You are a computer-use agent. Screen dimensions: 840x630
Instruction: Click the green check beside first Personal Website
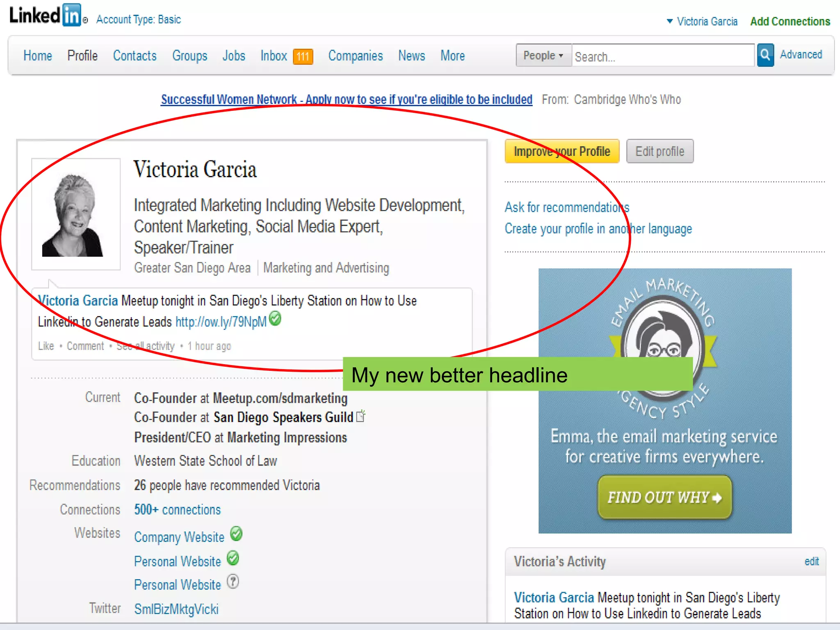tap(233, 558)
